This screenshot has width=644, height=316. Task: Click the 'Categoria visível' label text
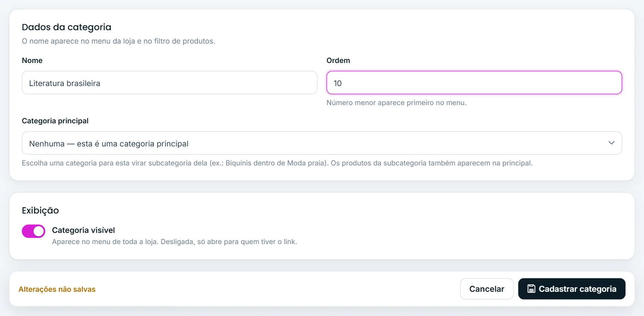click(83, 230)
